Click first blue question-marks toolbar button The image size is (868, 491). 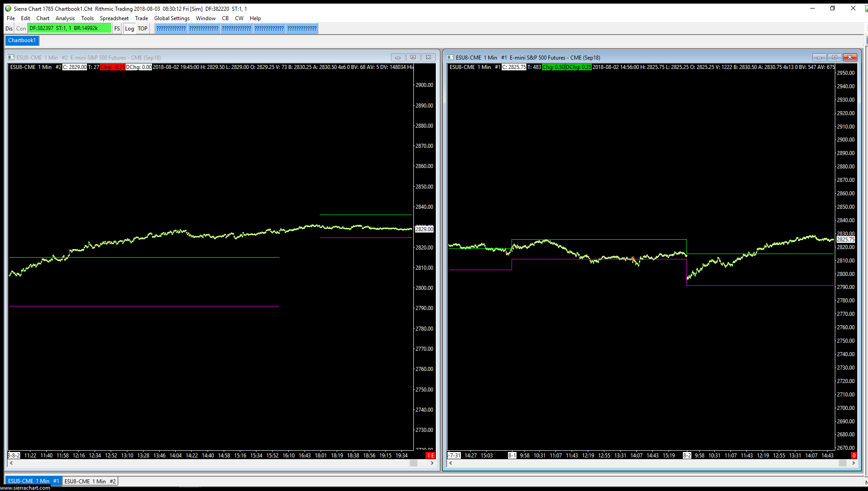171,28
